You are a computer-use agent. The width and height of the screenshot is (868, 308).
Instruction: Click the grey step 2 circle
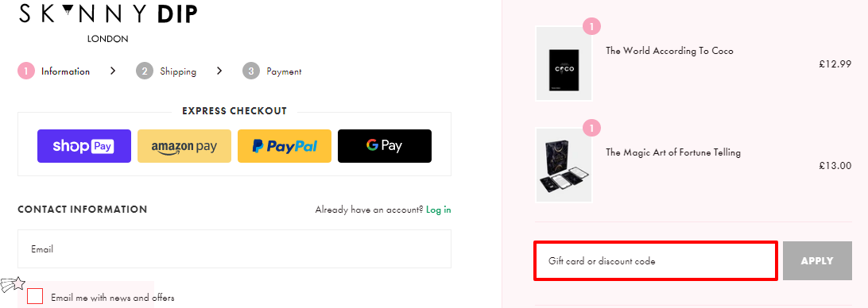tap(145, 71)
